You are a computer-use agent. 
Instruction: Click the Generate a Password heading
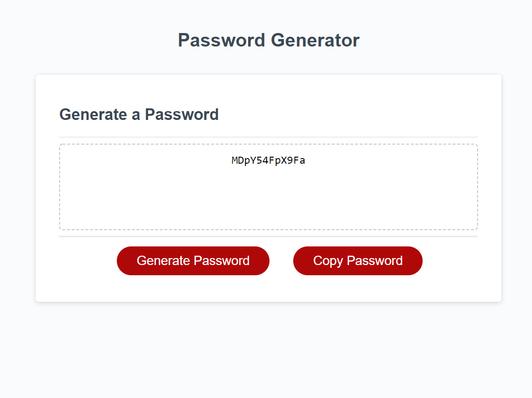[x=139, y=114]
